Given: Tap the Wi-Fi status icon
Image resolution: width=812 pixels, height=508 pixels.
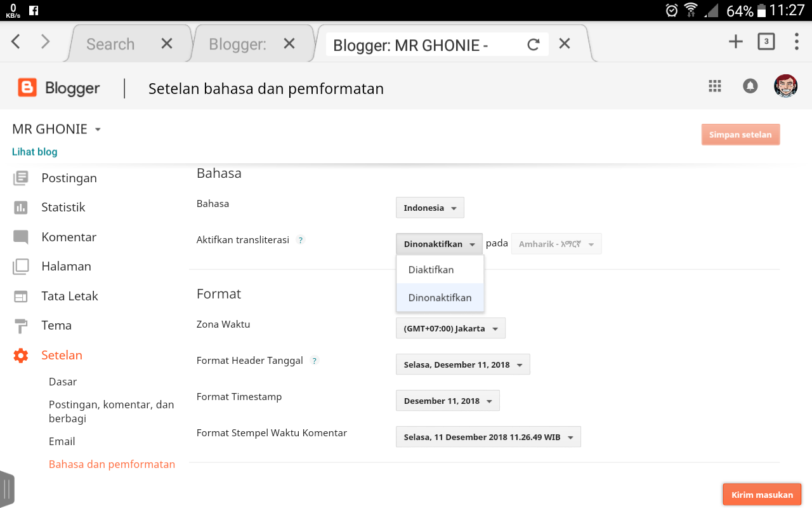Looking at the screenshot, I should [x=690, y=10].
